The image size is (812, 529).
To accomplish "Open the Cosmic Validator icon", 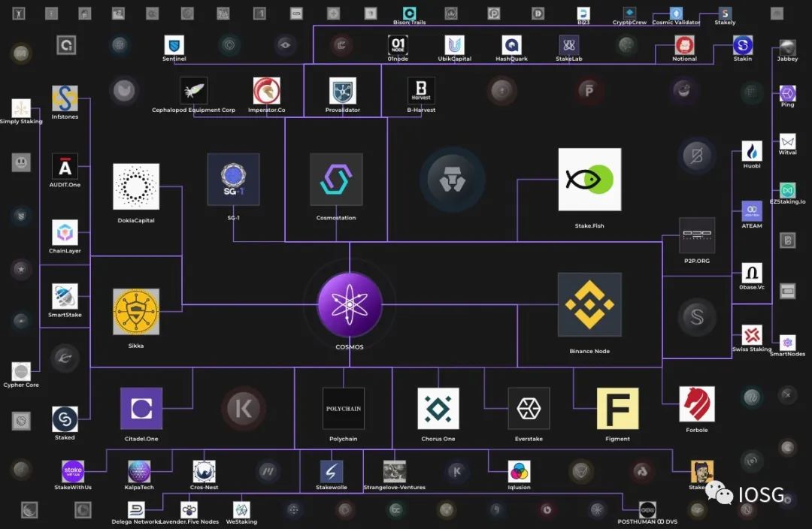I will click(676, 14).
